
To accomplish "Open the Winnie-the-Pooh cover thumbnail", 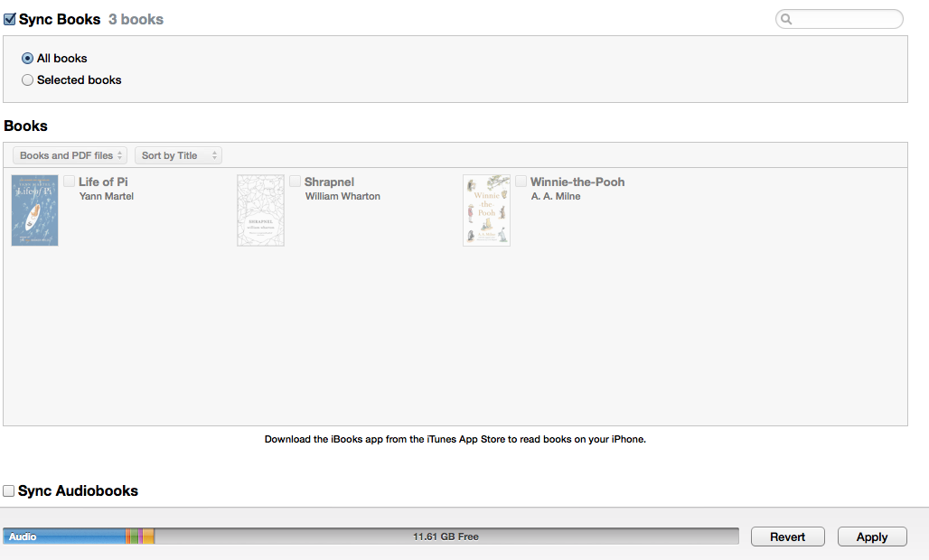I will (x=486, y=210).
